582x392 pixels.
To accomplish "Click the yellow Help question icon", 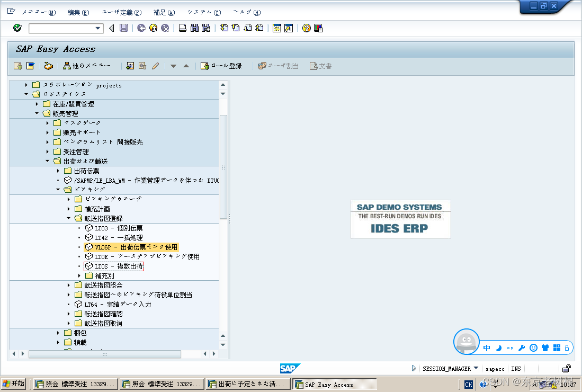I will tap(306, 28).
